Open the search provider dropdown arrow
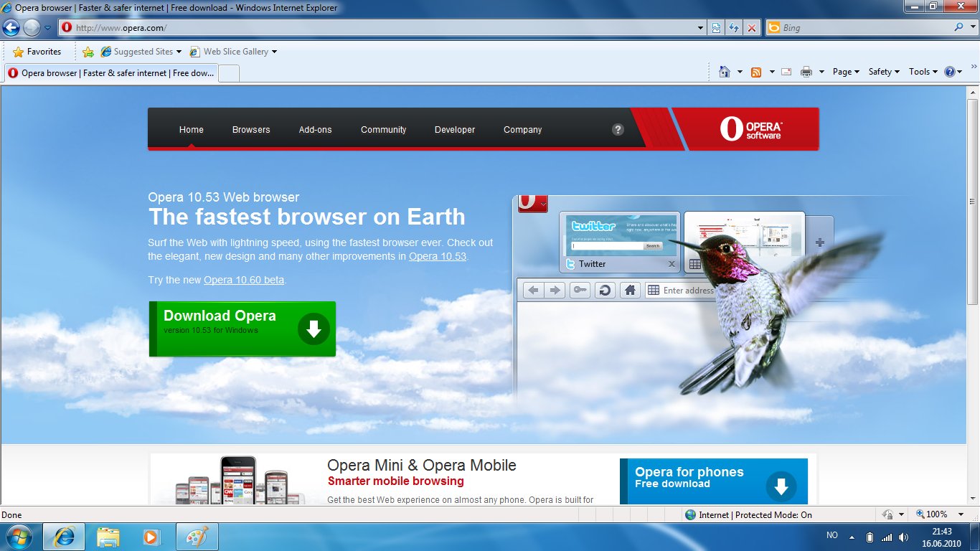The height and width of the screenshot is (551, 980). coord(971,28)
